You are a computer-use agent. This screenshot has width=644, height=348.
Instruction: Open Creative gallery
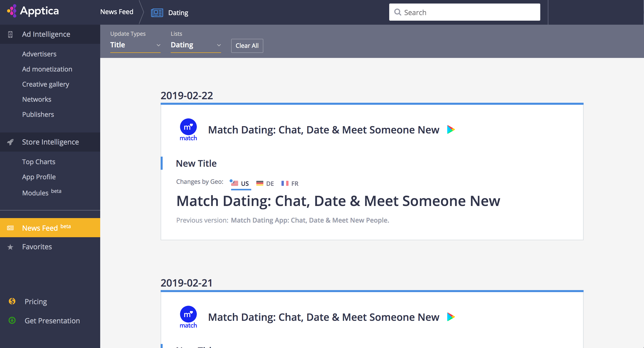coord(46,84)
